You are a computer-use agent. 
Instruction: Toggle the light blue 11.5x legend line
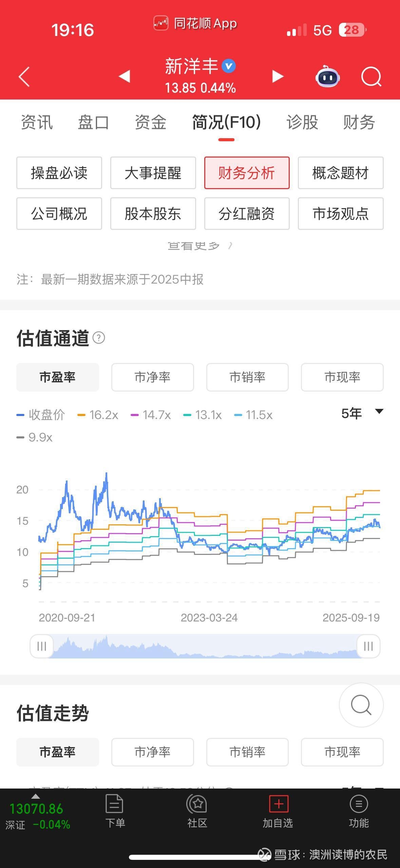[x=253, y=415]
